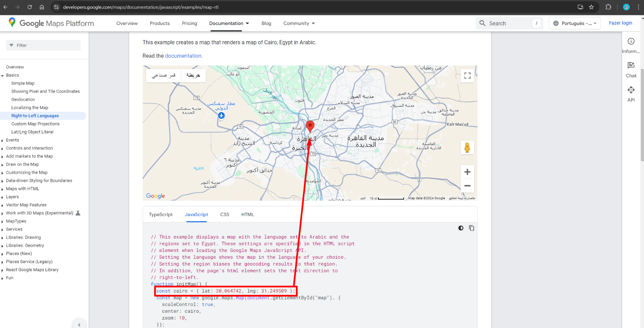Screen dimensions: 644x328
Task: Open sidebar Overview link above Basics
Action: (x=15, y=67)
